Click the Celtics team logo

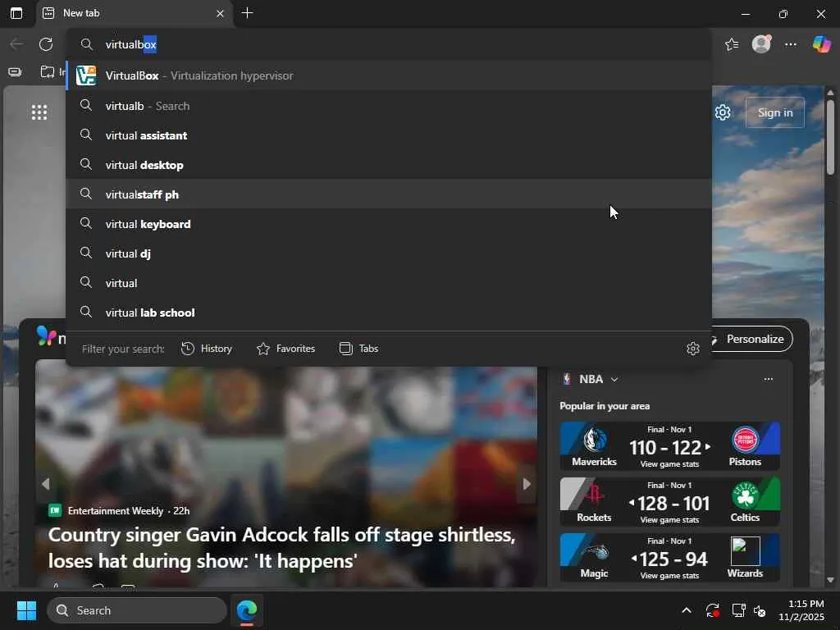(x=745, y=495)
